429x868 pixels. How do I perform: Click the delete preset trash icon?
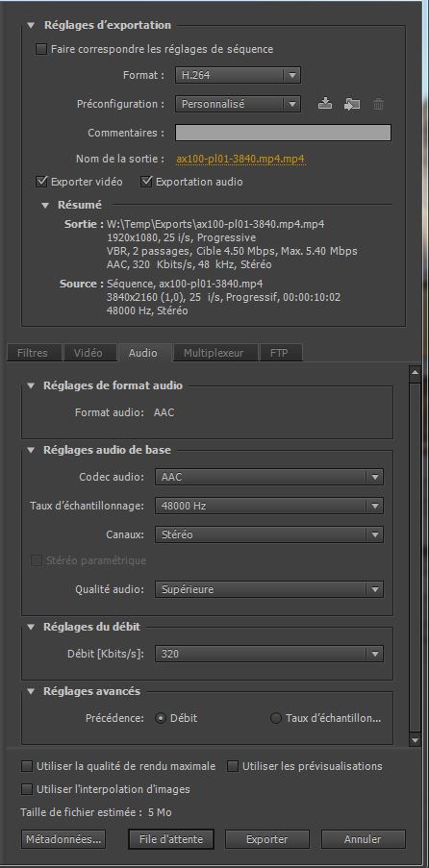coord(378,104)
